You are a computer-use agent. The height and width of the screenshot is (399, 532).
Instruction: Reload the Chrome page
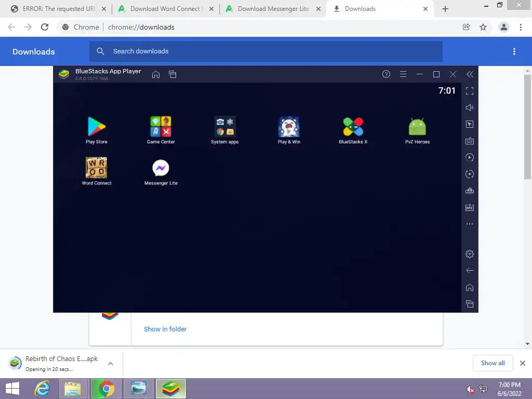[x=45, y=27]
